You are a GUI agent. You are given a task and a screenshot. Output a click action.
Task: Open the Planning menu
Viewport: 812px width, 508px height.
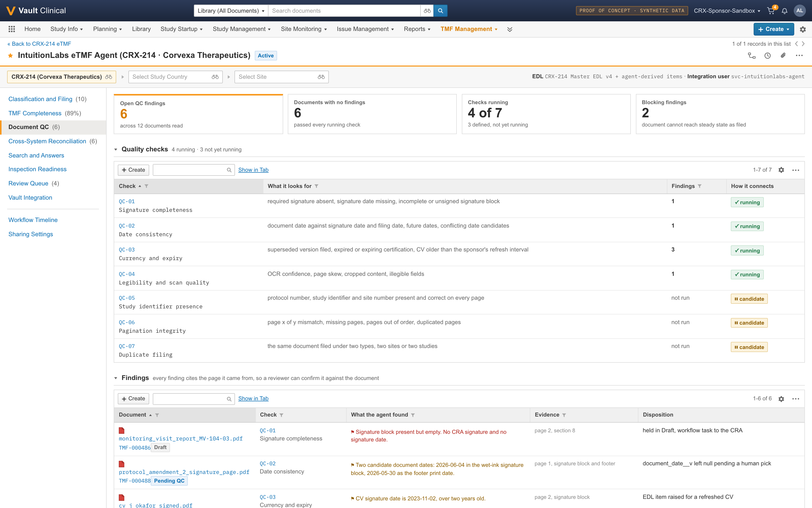click(x=107, y=29)
